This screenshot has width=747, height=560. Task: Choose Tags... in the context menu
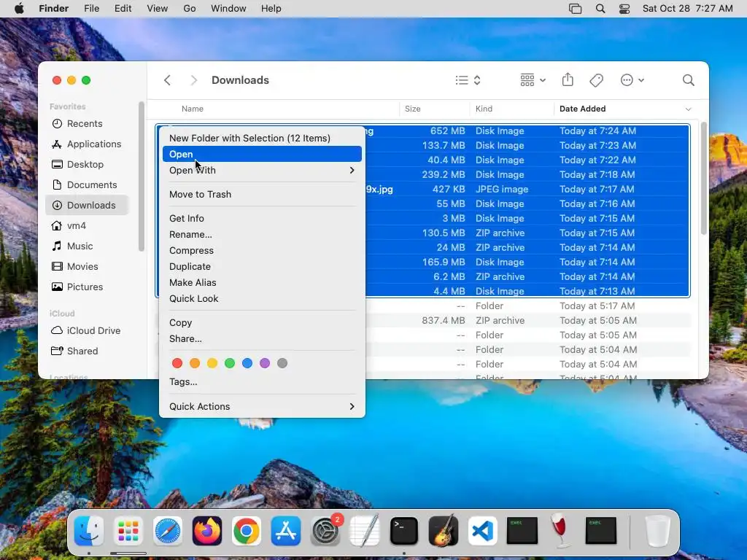262,382
